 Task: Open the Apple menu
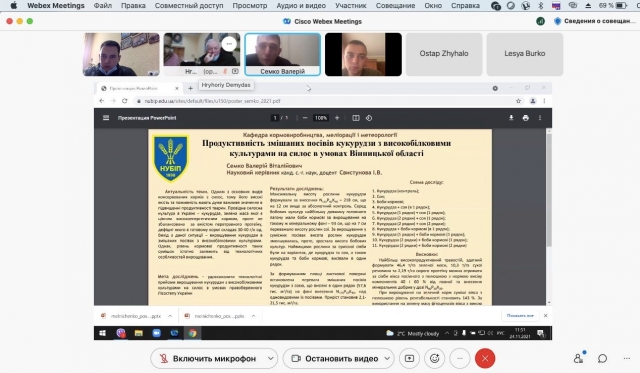point(13,6)
